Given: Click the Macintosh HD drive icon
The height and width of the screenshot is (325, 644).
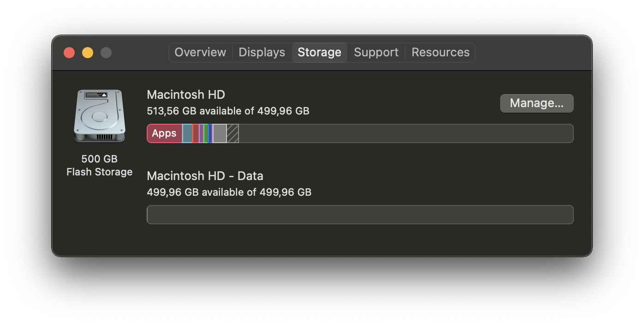Looking at the screenshot, I should (99, 116).
